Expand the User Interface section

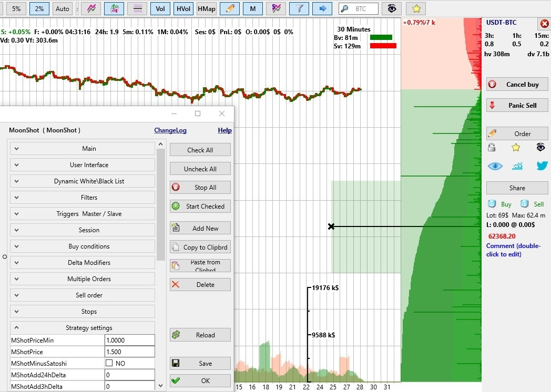(83, 165)
